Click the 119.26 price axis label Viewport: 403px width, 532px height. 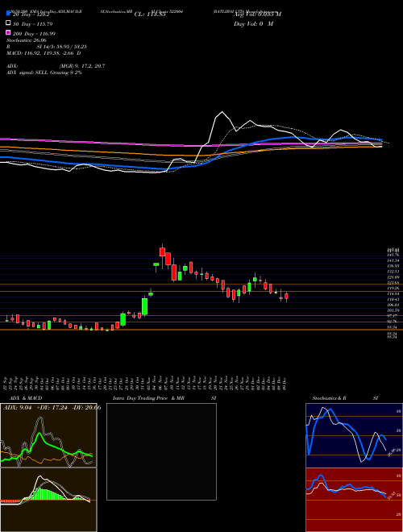(x=392, y=288)
